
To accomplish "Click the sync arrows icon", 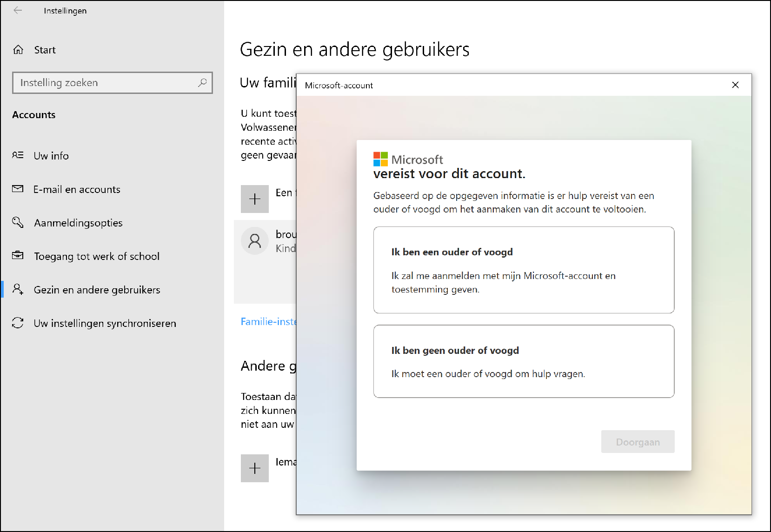I will click(18, 323).
